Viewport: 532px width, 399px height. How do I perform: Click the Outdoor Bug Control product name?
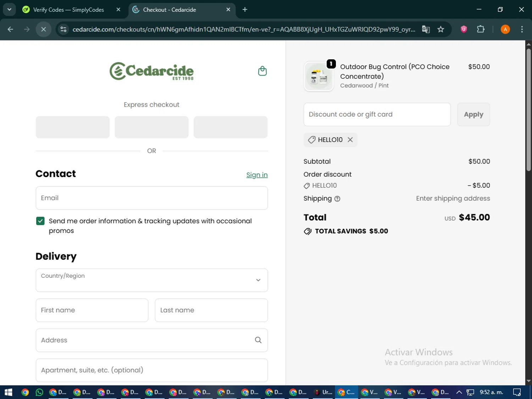(x=395, y=71)
